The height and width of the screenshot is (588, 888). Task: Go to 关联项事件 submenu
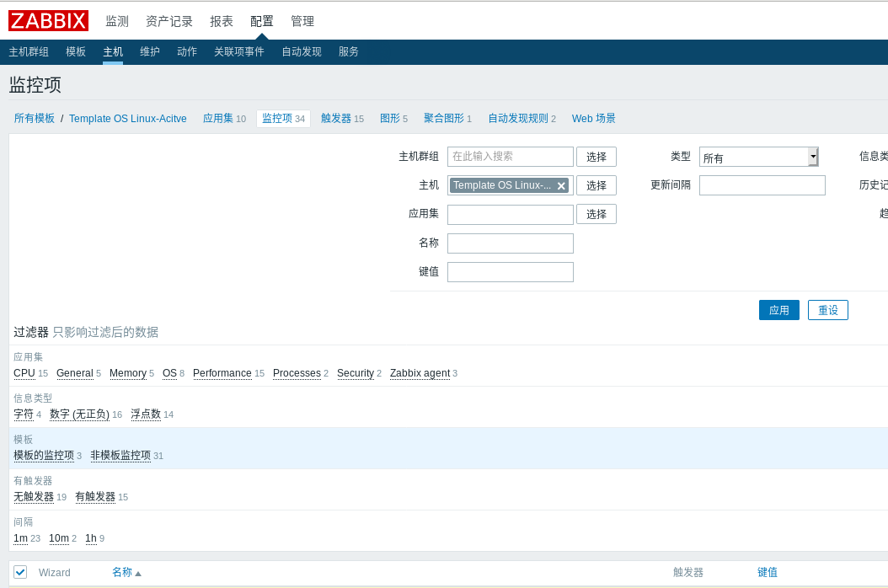(239, 51)
